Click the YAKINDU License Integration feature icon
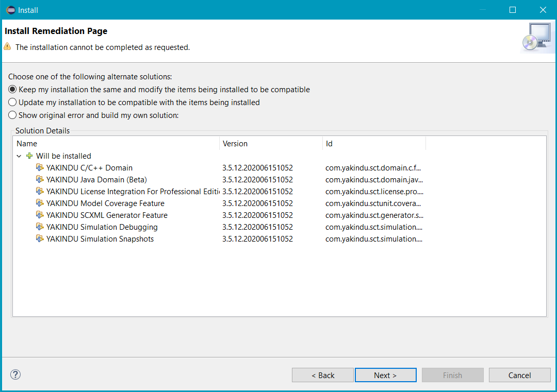557x392 pixels. [x=40, y=191]
